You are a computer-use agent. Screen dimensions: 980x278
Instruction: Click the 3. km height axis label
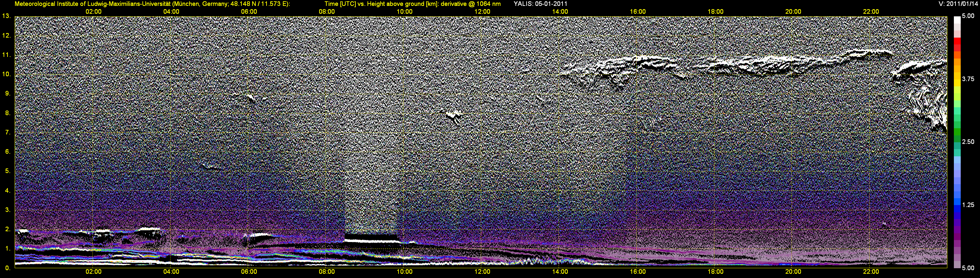click(x=8, y=210)
